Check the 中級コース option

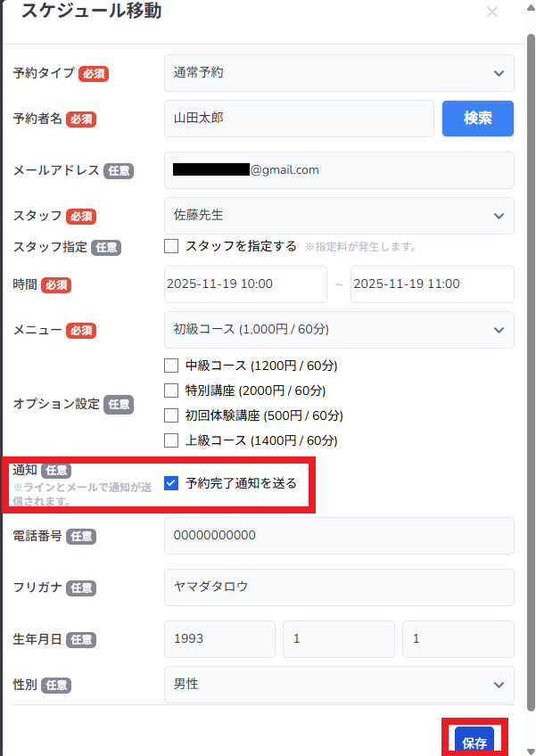pyautogui.click(x=172, y=366)
